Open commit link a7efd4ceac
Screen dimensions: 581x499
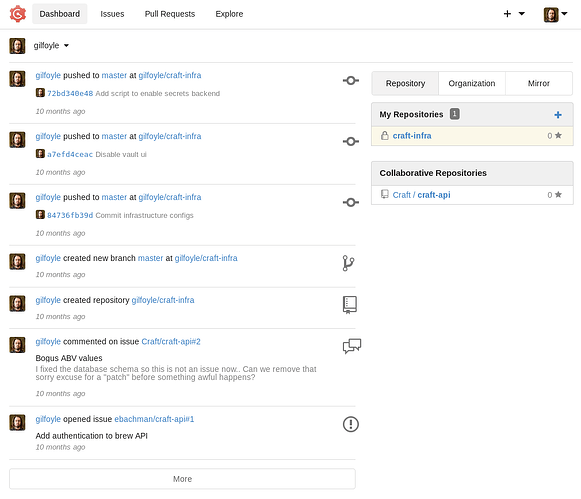[70, 154]
